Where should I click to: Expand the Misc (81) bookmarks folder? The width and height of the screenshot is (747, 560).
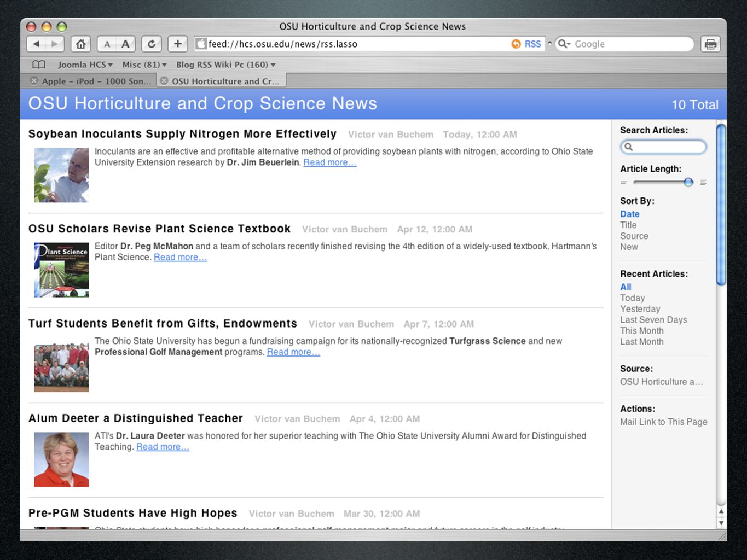coord(144,65)
